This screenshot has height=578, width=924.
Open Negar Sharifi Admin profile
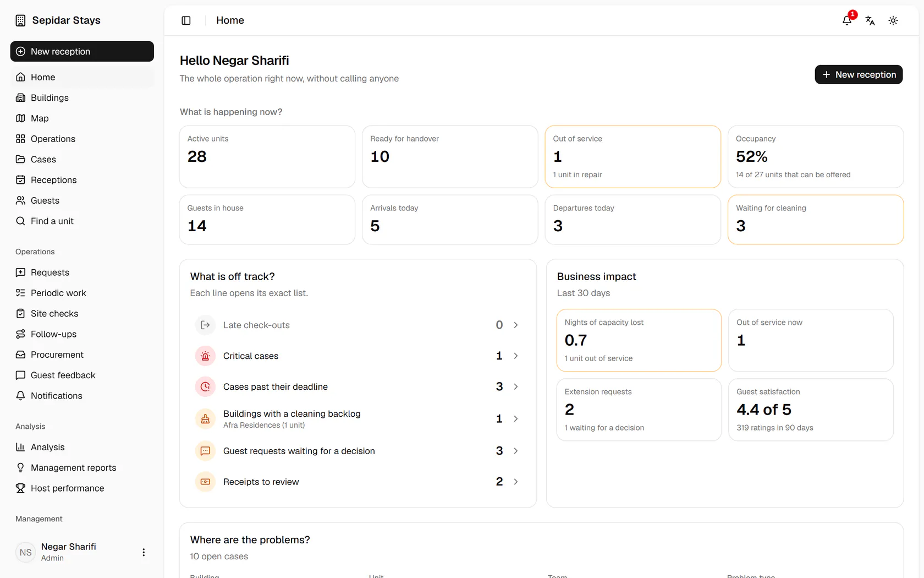(x=82, y=552)
